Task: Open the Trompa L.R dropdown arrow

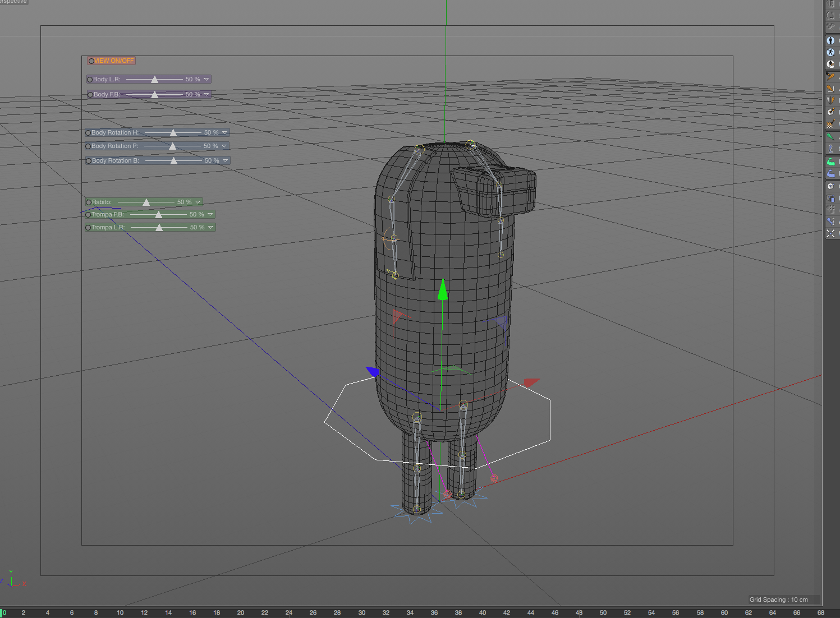Action: tap(211, 228)
